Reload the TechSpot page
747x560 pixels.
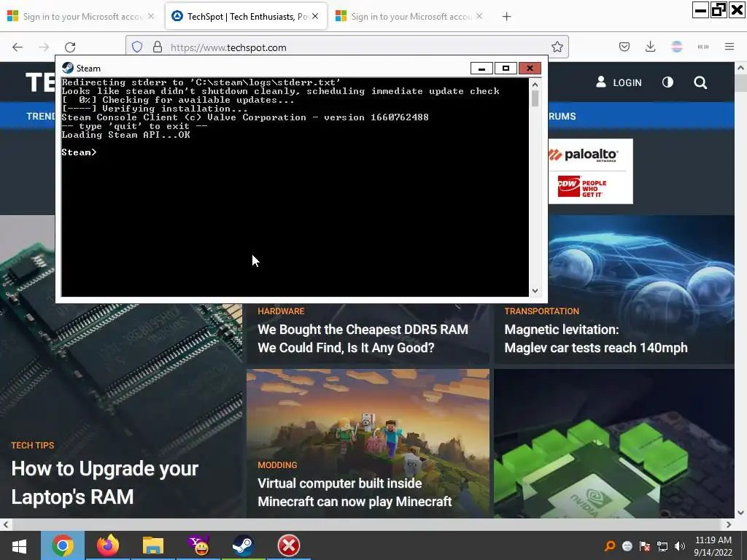(x=70, y=47)
